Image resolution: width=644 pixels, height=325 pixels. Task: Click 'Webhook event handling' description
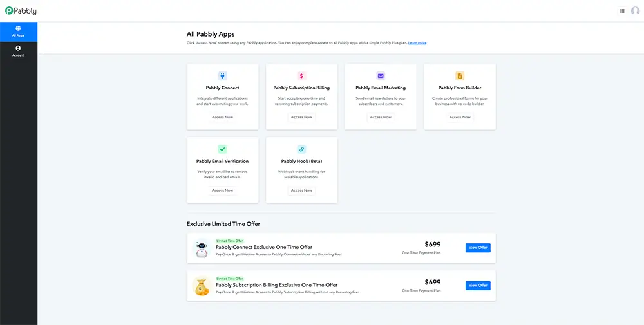[302, 175]
